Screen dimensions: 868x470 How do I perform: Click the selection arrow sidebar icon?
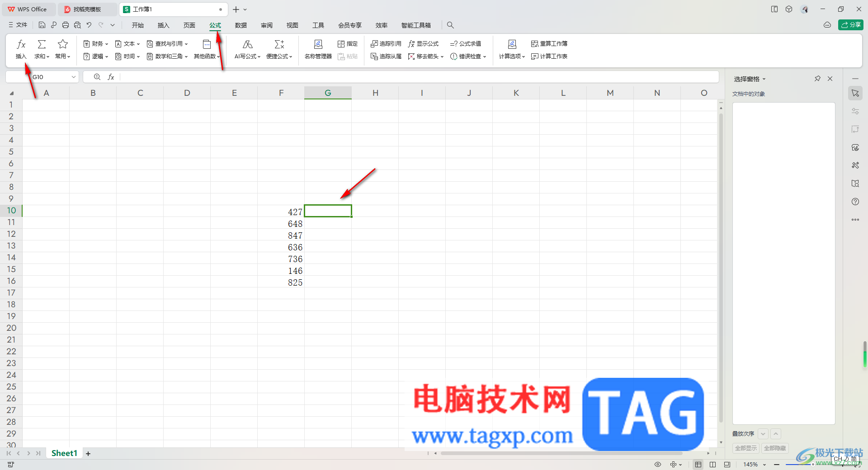(x=855, y=93)
